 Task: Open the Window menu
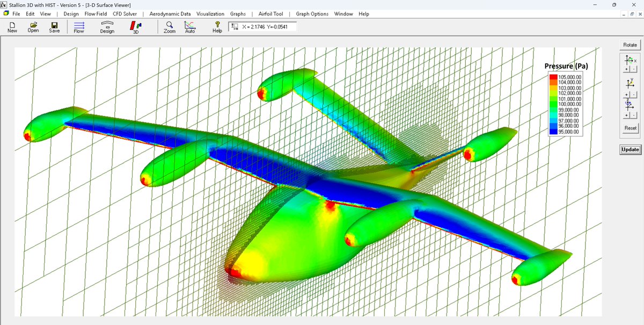[x=343, y=13]
